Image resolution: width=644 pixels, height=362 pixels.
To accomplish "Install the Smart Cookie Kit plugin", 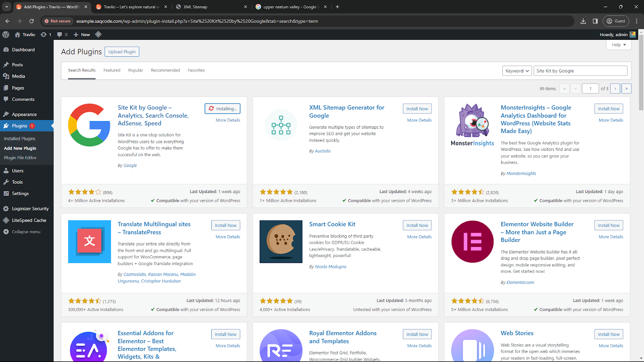I will pos(417,225).
